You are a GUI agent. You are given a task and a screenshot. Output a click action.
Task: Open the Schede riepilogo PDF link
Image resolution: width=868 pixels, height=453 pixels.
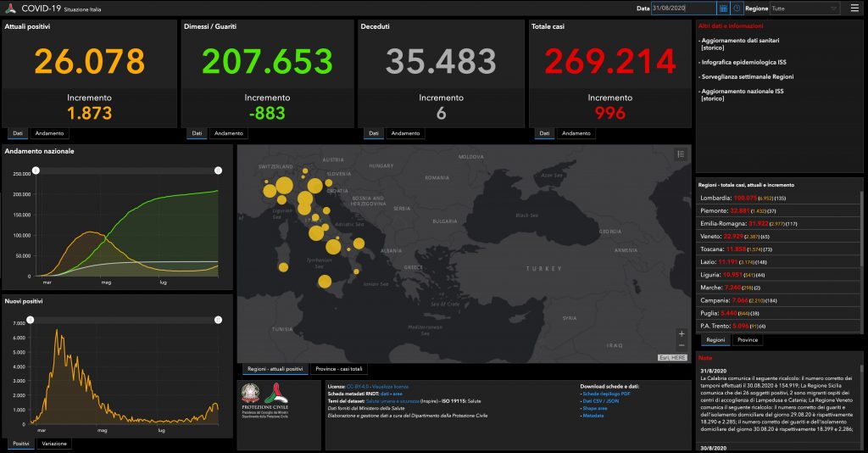click(x=606, y=394)
